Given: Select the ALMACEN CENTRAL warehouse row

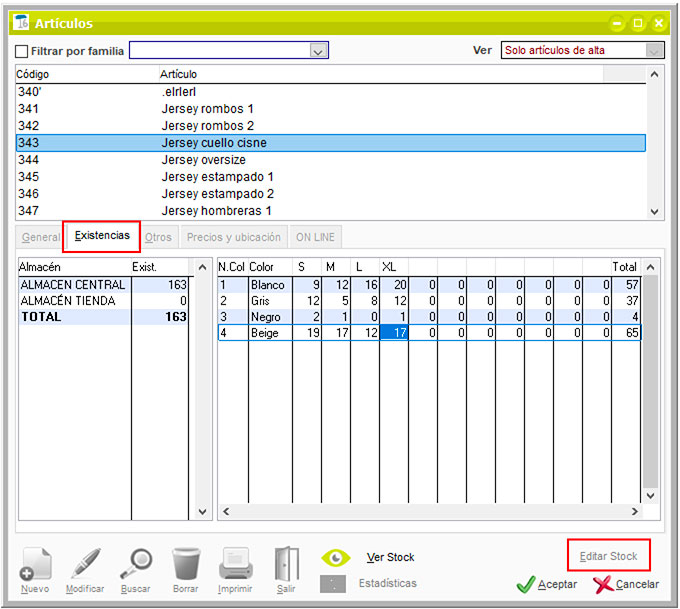Looking at the screenshot, I should 104,285.
